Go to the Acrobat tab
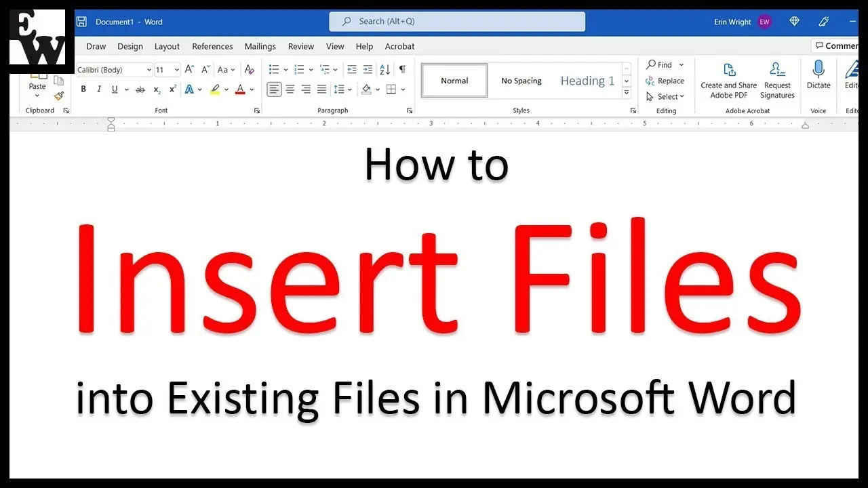Screen dimensions: 868x488 [x=400, y=46]
